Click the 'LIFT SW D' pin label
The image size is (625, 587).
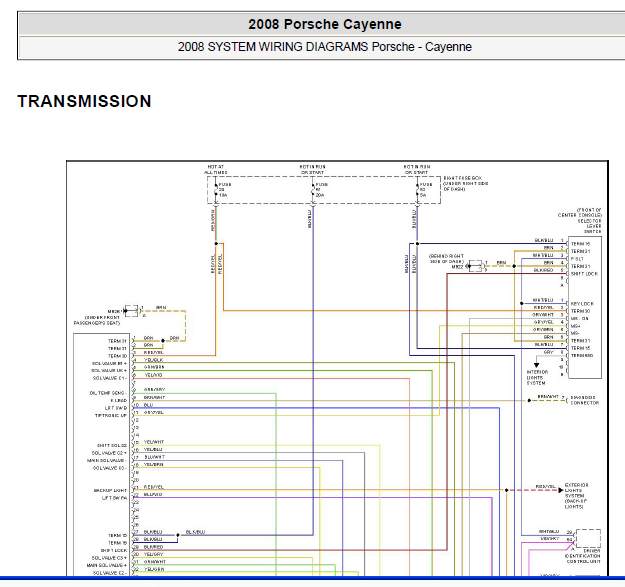116,408
